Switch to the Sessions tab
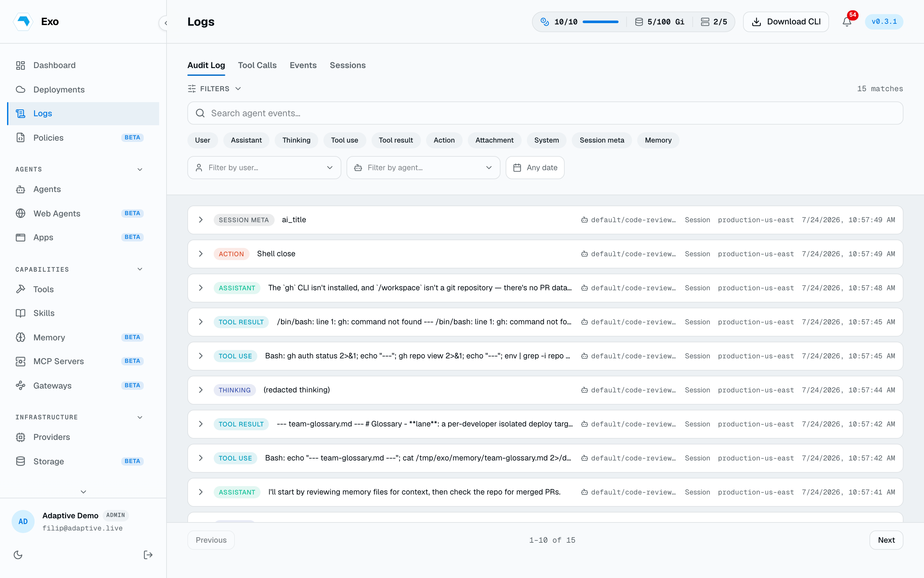 point(348,66)
